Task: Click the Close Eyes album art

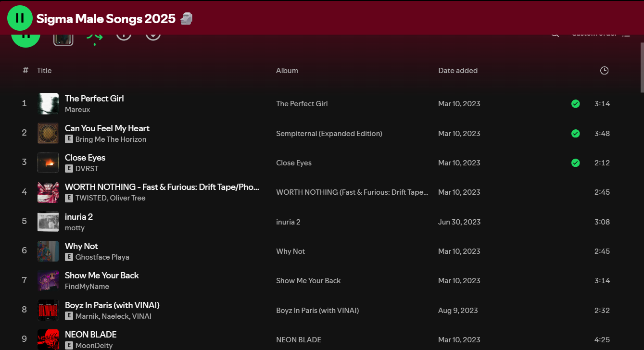Action: (48, 163)
